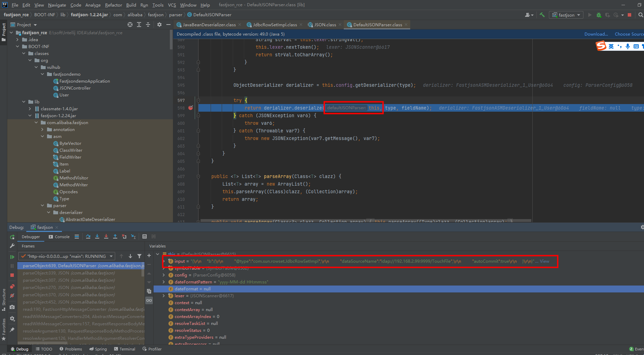This screenshot has height=355, width=644.
Task: Click the green Resume Program icon
Action: [12, 257]
